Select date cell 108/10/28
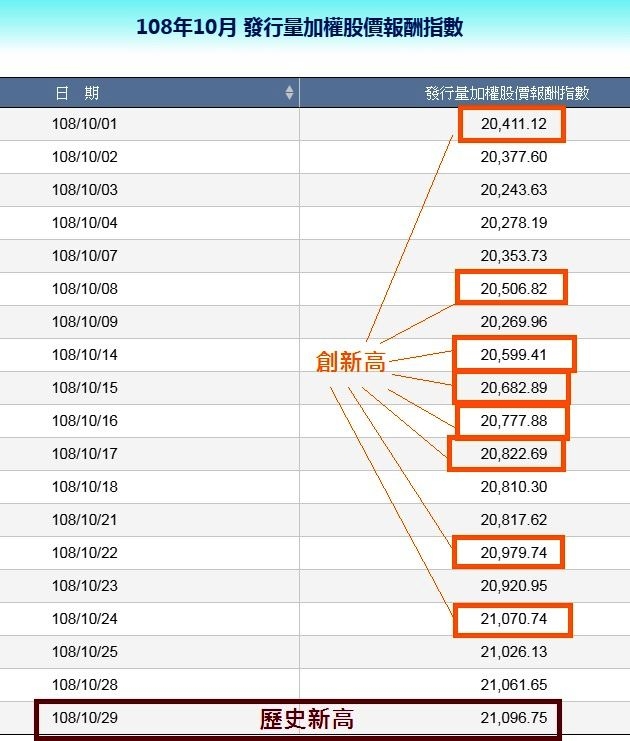This screenshot has width=630, height=741. (x=85, y=685)
